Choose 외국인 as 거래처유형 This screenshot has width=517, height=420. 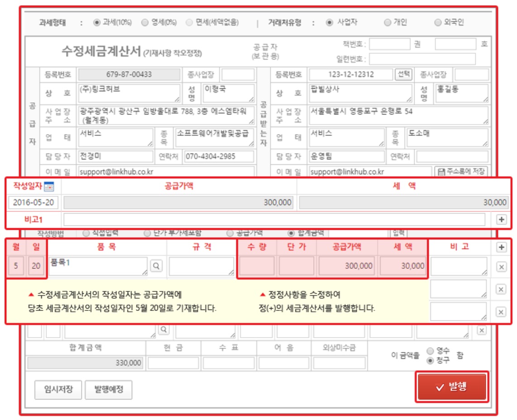(x=438, y=23)
